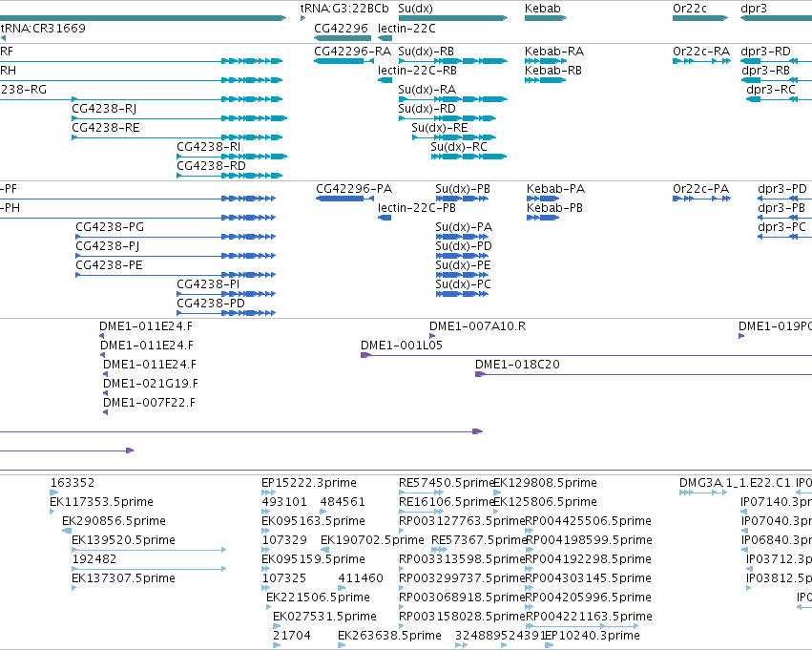Click protein dpr3-PC
The height and width of the screenshot is (650, 812).
click(782, 227)
